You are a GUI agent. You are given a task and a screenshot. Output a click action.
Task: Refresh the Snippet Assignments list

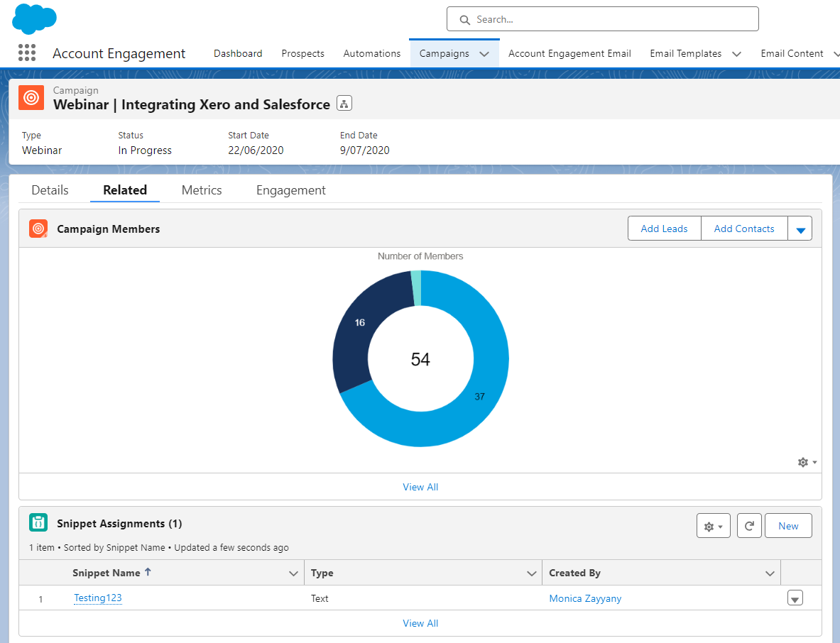click(x=749, y=526)
